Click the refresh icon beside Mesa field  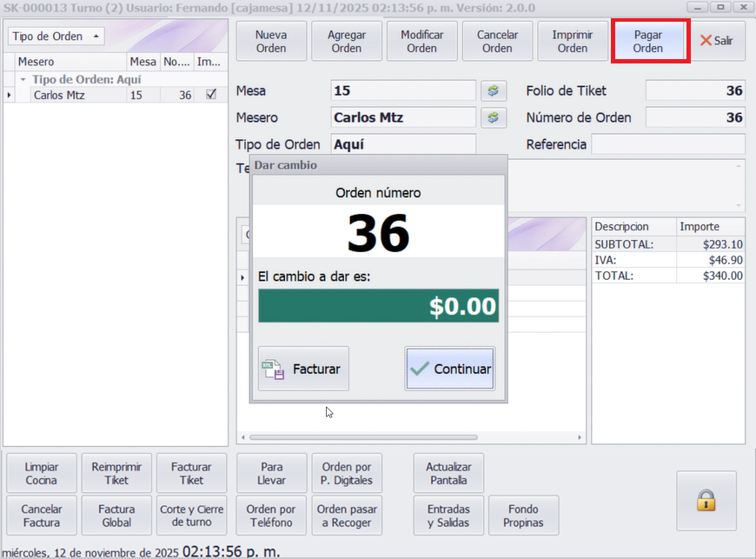493,91
